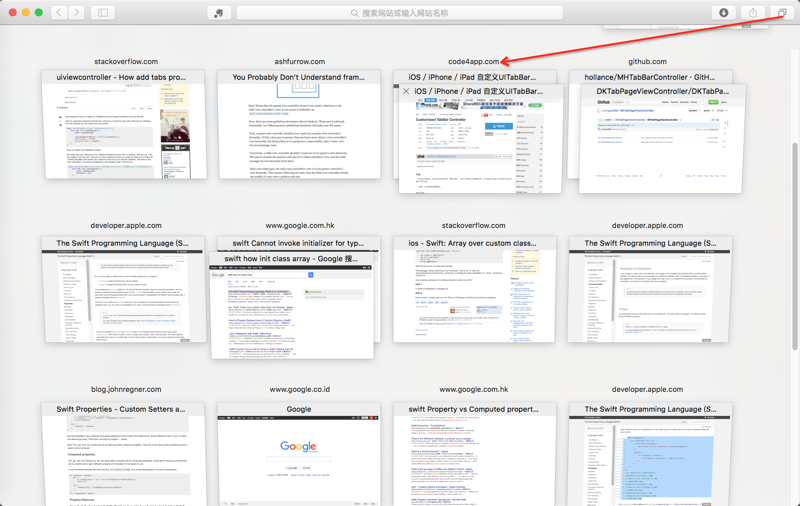800x506 pixels.
Task: Click the show all tabs overview icon
Action: pos(782,13)
